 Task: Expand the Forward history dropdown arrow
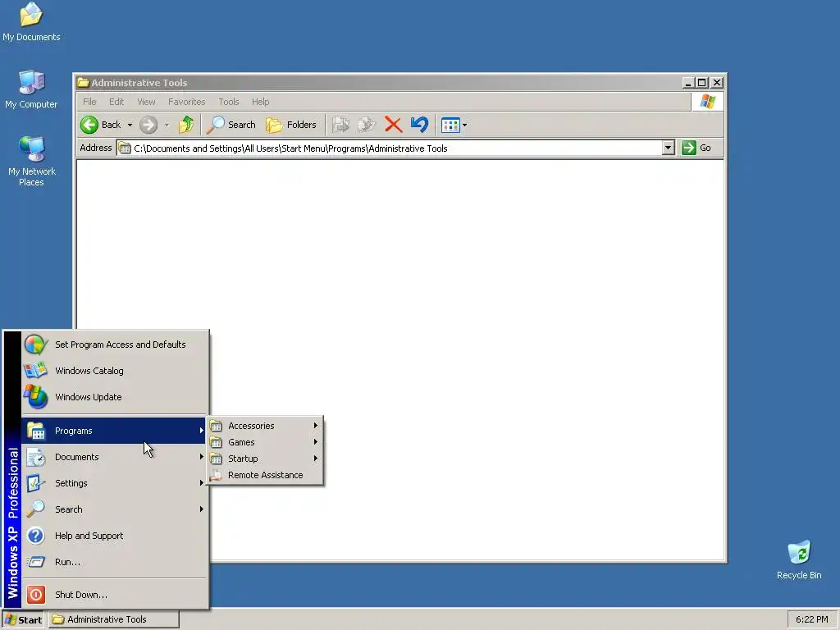[x=167, y=125]
